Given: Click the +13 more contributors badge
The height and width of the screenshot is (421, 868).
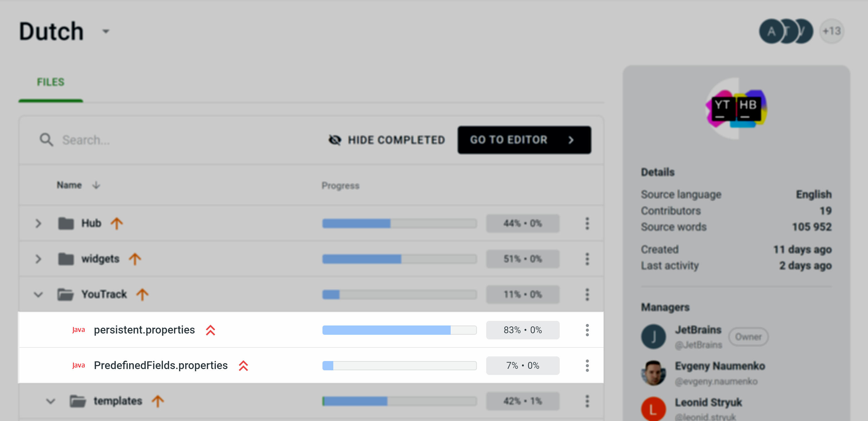Looking at the screenshot, I should 832,31.
